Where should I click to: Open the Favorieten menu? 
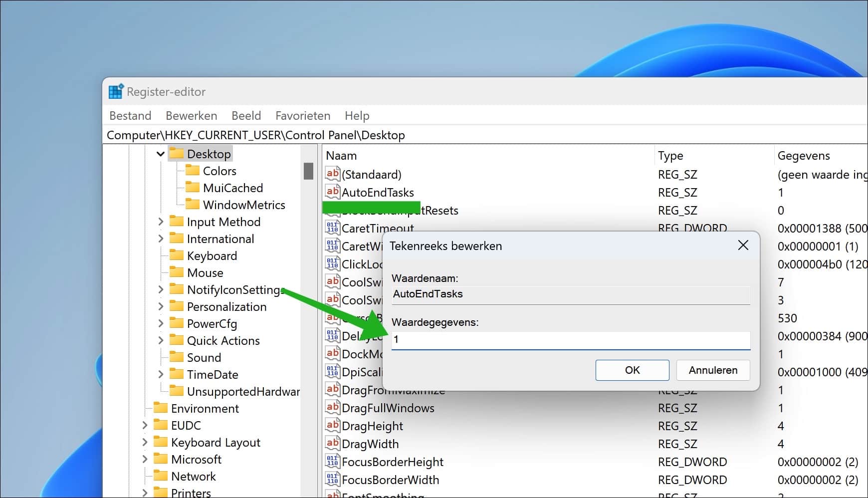coord(303,116)
